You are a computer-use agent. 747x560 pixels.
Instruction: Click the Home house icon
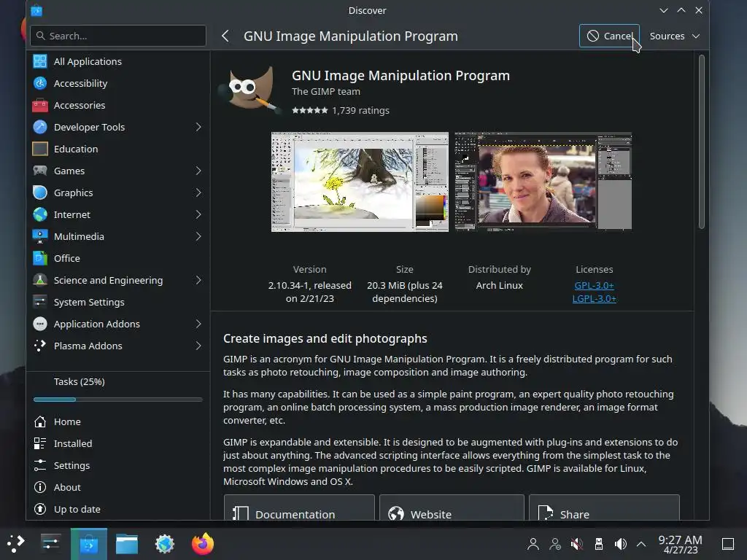(x=40, y=422)
